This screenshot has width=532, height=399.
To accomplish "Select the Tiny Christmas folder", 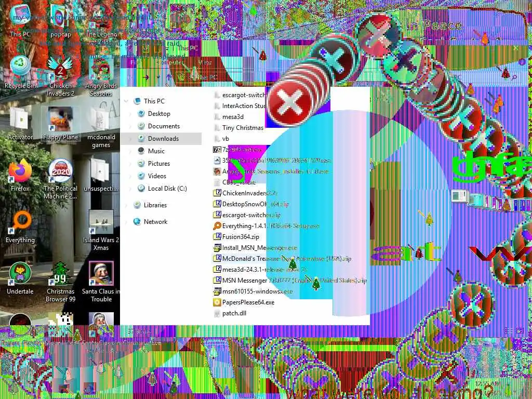I will coord(238,128).
